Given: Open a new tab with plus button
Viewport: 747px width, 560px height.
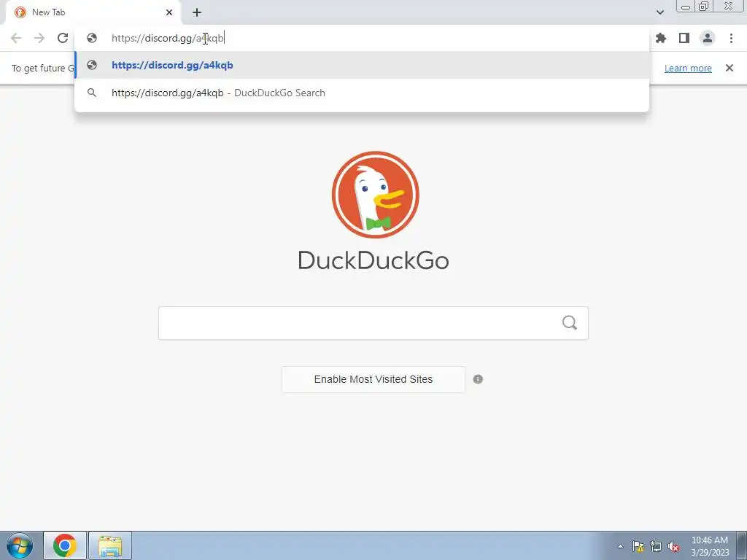Looking at the screenshot, I should pyautogui.click(x=197, y=12).
